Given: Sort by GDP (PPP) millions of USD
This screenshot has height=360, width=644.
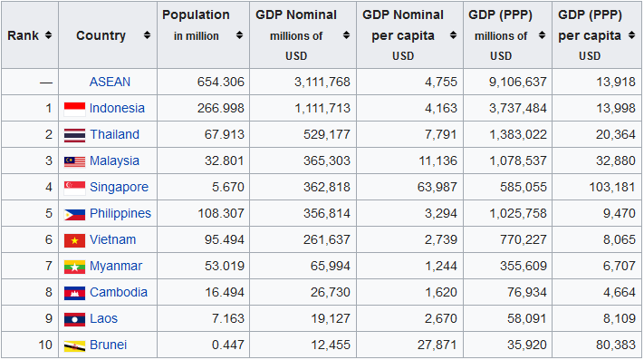Looking at the screenshot, I should pos(543,35).
